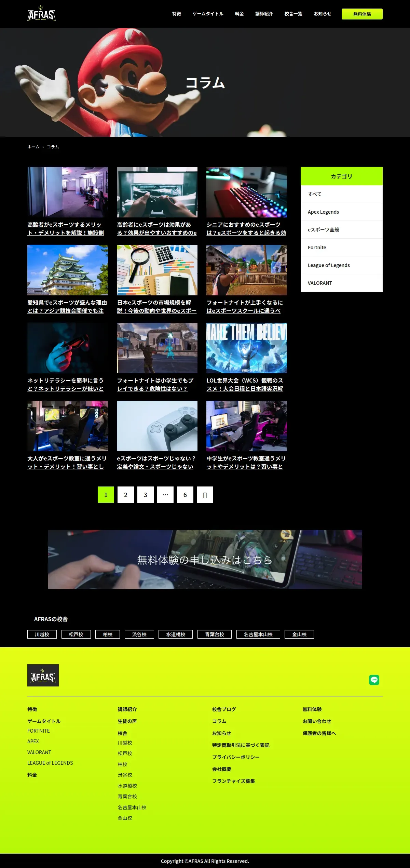410x868 pixels.
Task: Click the AFRAS logo in the header
Action: 41,14
